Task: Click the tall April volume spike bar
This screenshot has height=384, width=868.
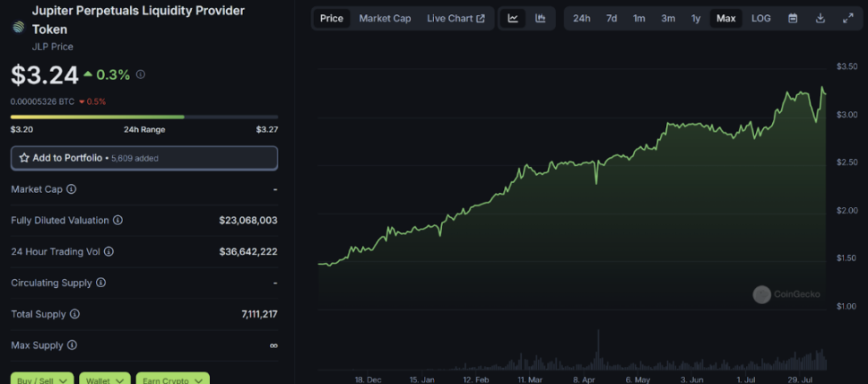Action: 598,350
